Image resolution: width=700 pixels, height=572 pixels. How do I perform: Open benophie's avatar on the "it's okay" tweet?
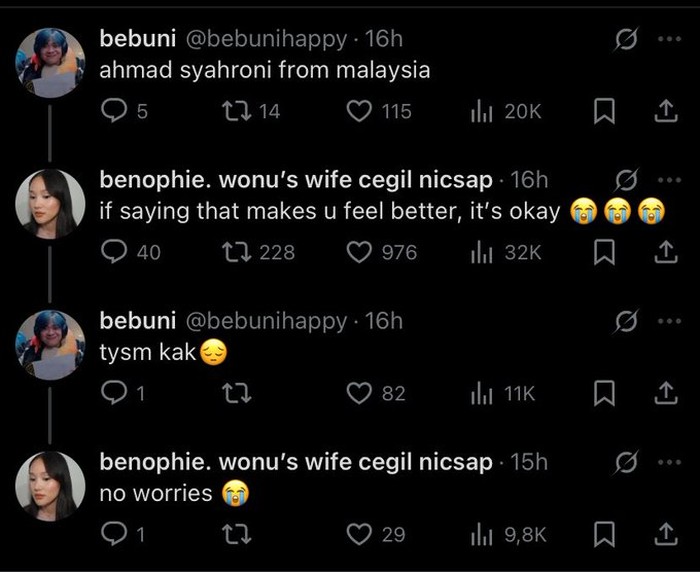[49, 204]
